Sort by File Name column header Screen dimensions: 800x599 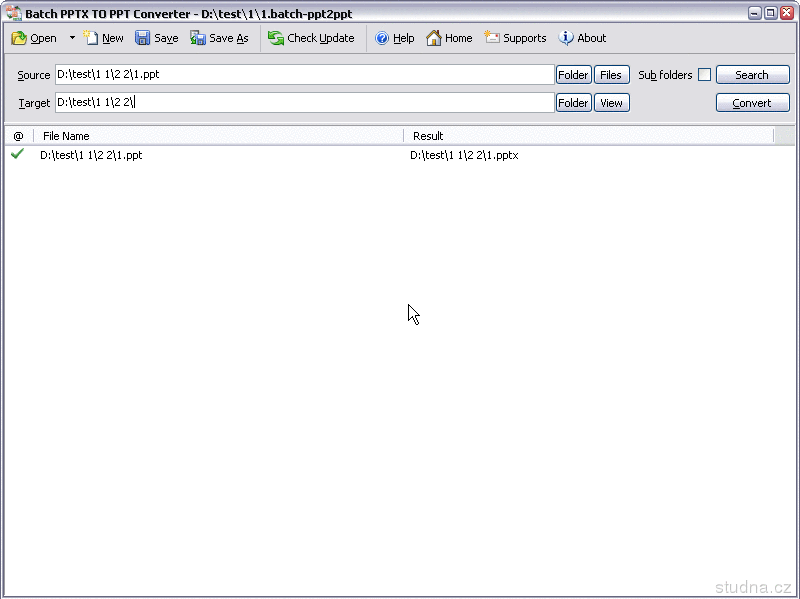(218, 136)
